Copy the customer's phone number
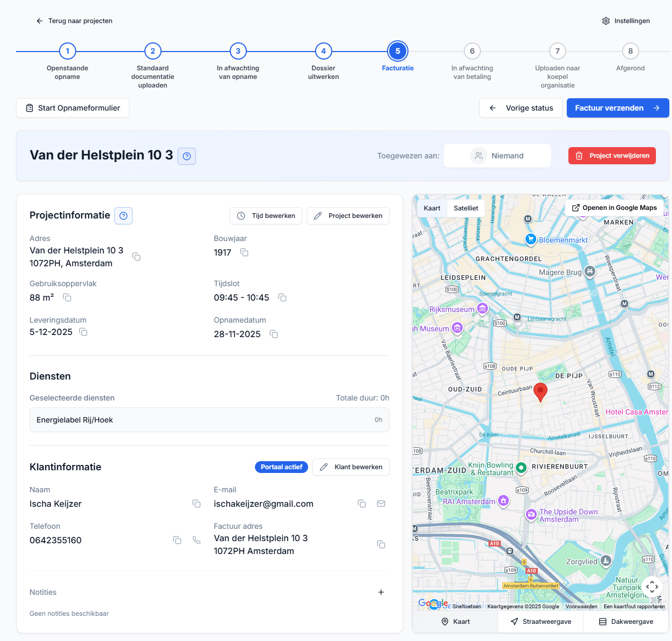The width and height of the screenshot is (672, 641). pyautogui.click(x=177, y=540)
